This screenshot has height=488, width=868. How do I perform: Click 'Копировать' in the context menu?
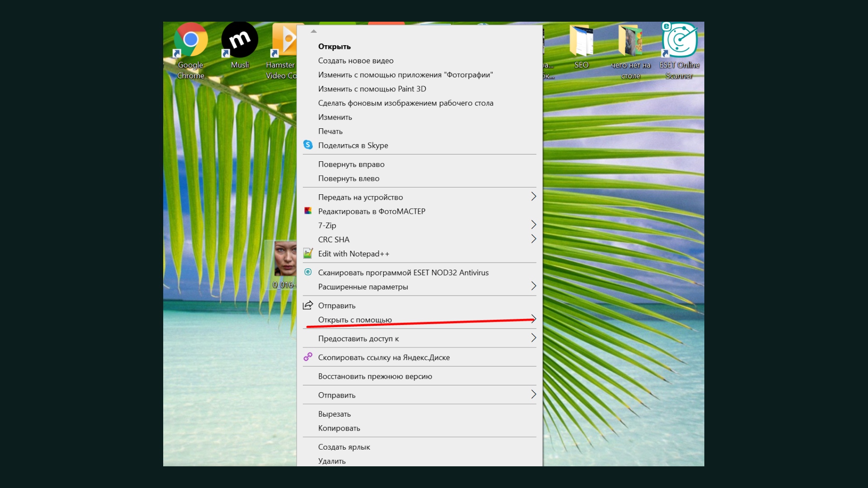339,428
